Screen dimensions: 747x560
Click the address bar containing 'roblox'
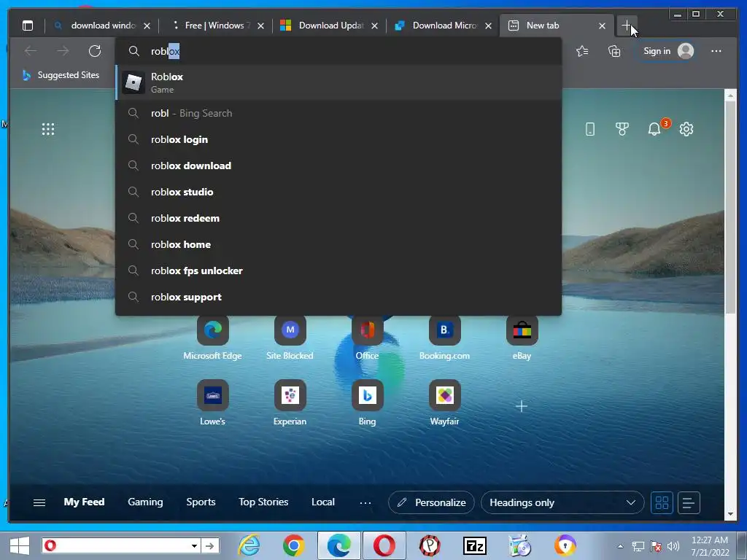338,51
